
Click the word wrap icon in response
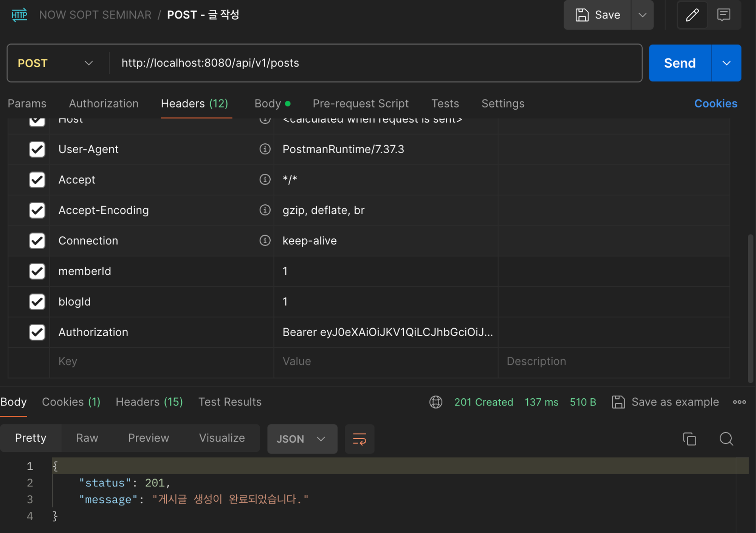point(359,439)
